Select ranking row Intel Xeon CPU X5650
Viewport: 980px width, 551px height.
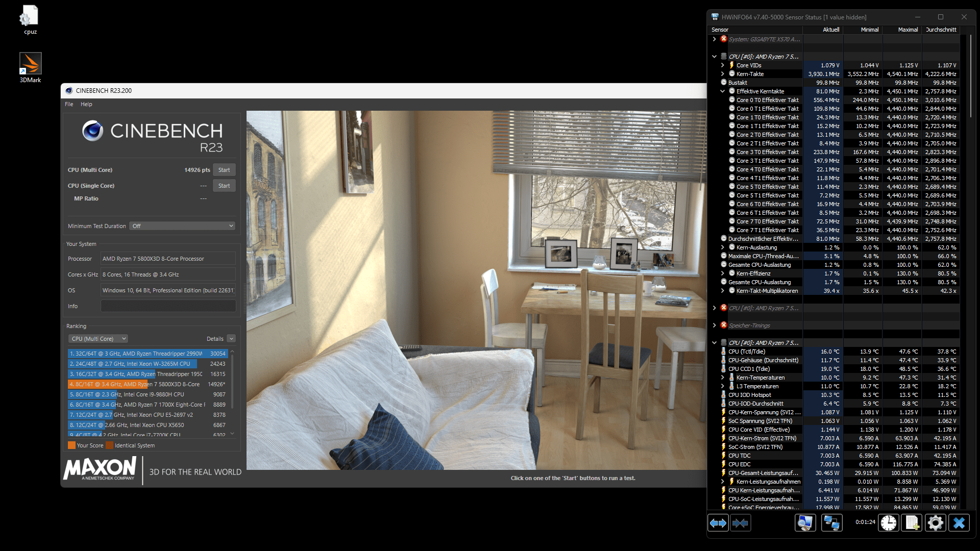pos(148,425)
